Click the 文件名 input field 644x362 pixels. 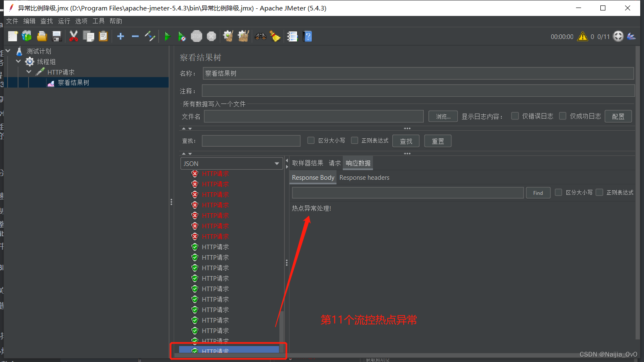click(x=314, y=116)
